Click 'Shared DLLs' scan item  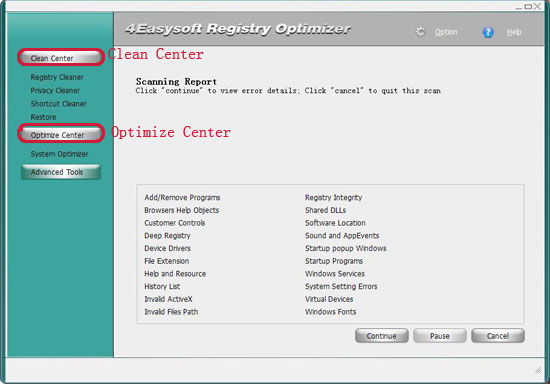pyautogui.click(x=325, y=210)
